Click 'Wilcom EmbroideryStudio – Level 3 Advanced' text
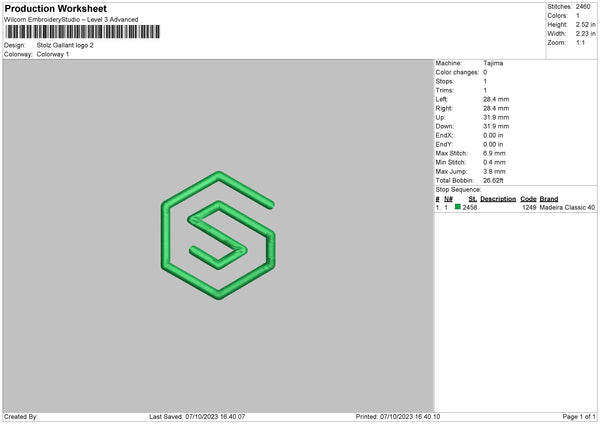The height and width of the screenshot is (424, 600). (71, 20)
